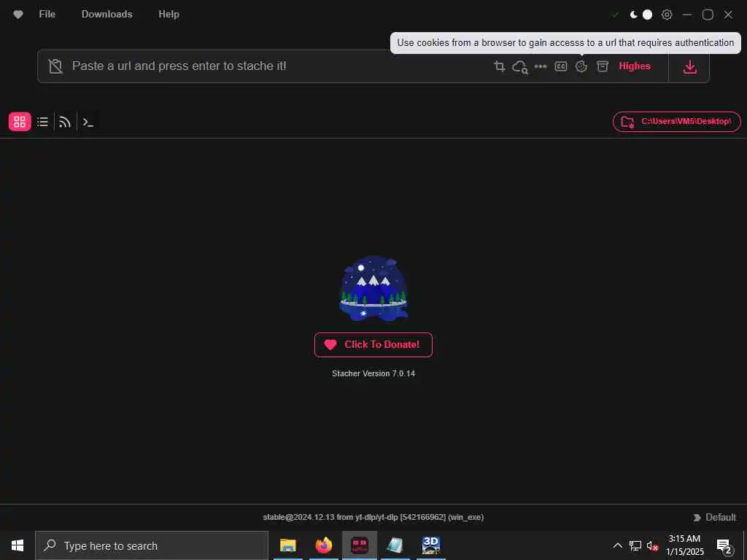Switch to grid view

coord(20,122)
